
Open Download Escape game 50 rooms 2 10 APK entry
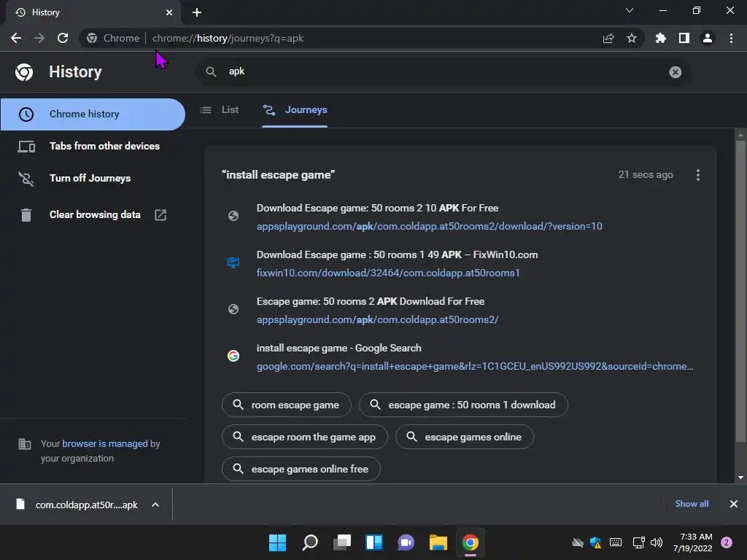377,208
